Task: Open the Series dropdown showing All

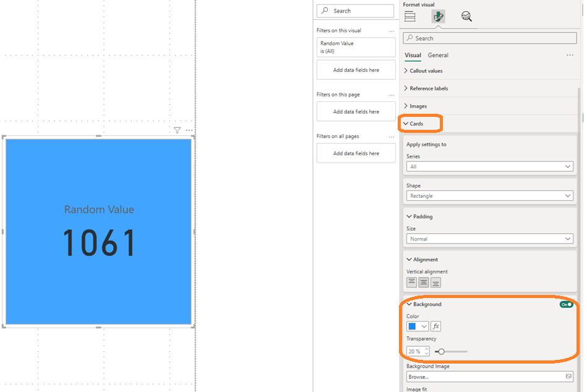Action: pyautogui.click(x=490, y=166)
